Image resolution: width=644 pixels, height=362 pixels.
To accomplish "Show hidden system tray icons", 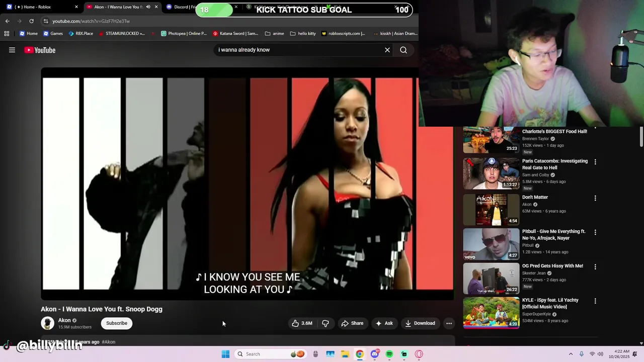I will 571,354.
